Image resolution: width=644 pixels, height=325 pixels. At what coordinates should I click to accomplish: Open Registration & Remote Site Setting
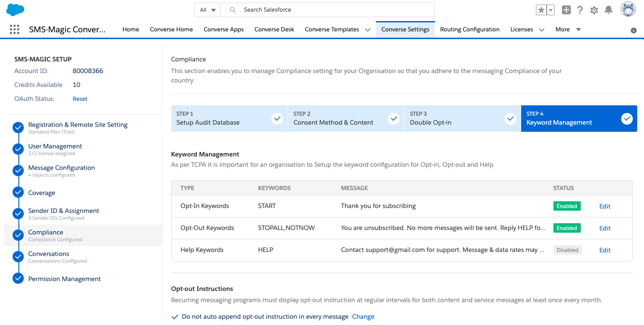78,125
